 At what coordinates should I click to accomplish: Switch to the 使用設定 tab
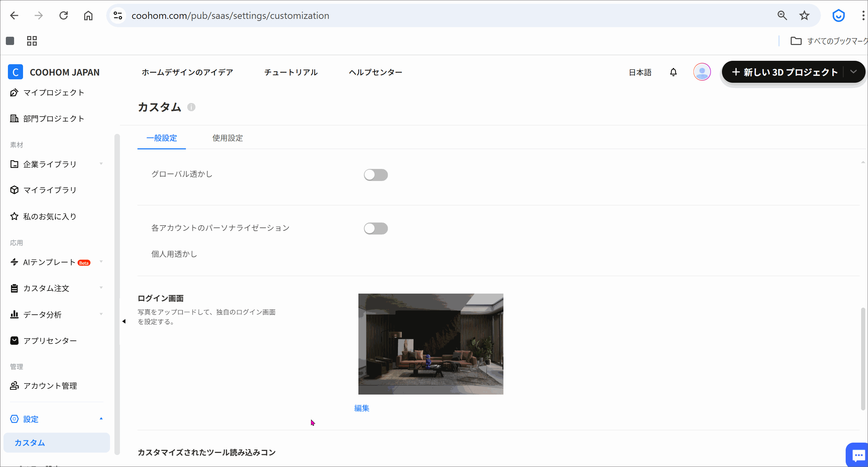click(227, 138)
